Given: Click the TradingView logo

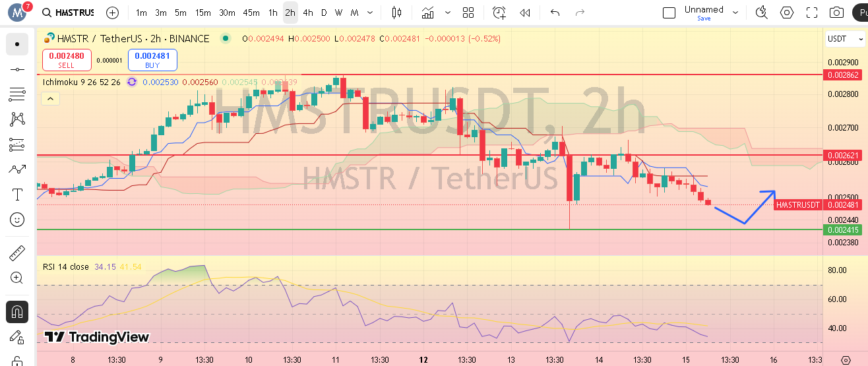Looking at the screenshot, I should (96, 337).
